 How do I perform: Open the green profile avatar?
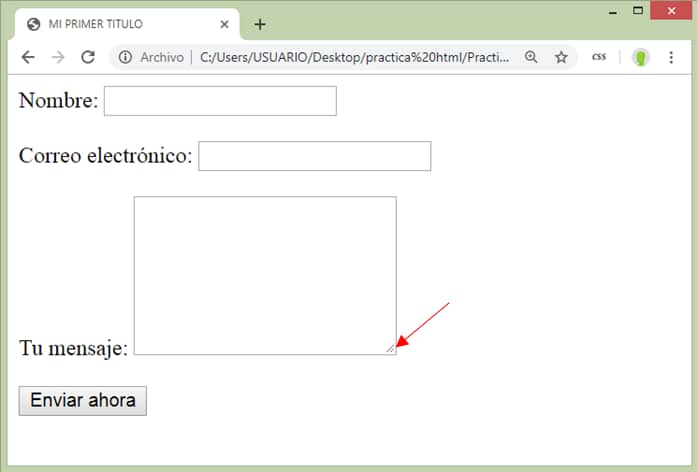(641, 57)
